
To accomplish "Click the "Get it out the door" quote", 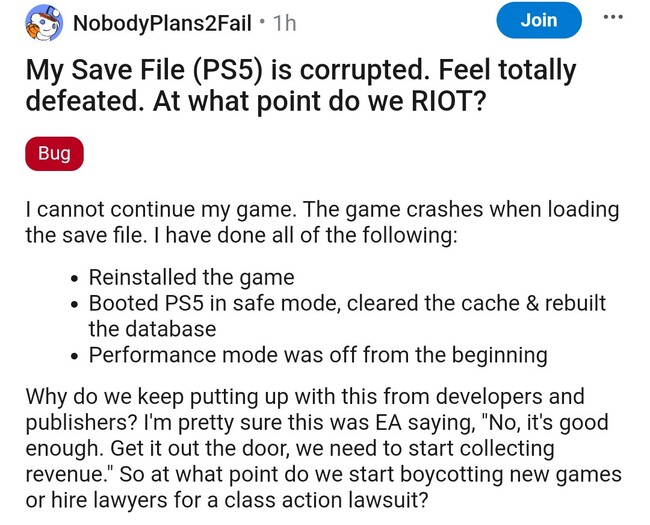I will tap(203, 448).
